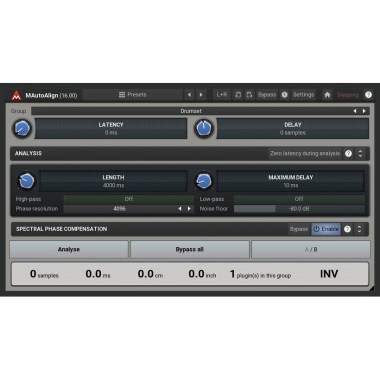Viewport: 380px width, 380px height.
Task: Click the Latency knob
Action: pos(22,128)
